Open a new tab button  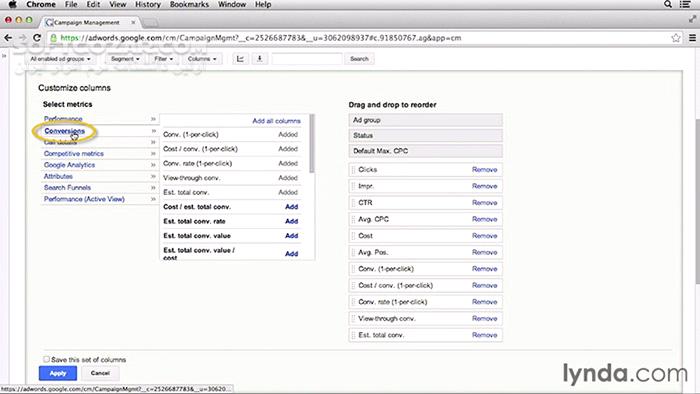click(150, 22)
